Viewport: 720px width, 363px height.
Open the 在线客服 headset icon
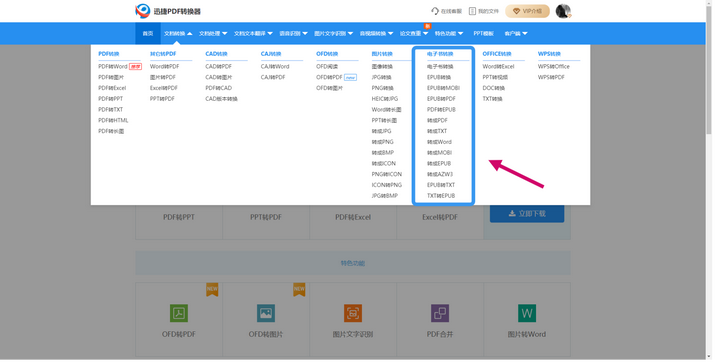tap(435, 11)
